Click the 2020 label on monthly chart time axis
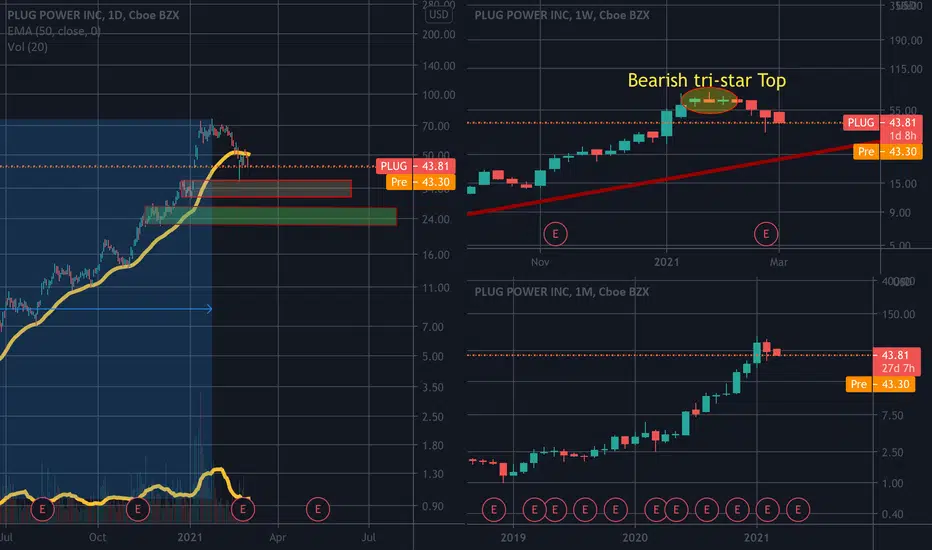The image size is (932, 550). click(635, 538)
